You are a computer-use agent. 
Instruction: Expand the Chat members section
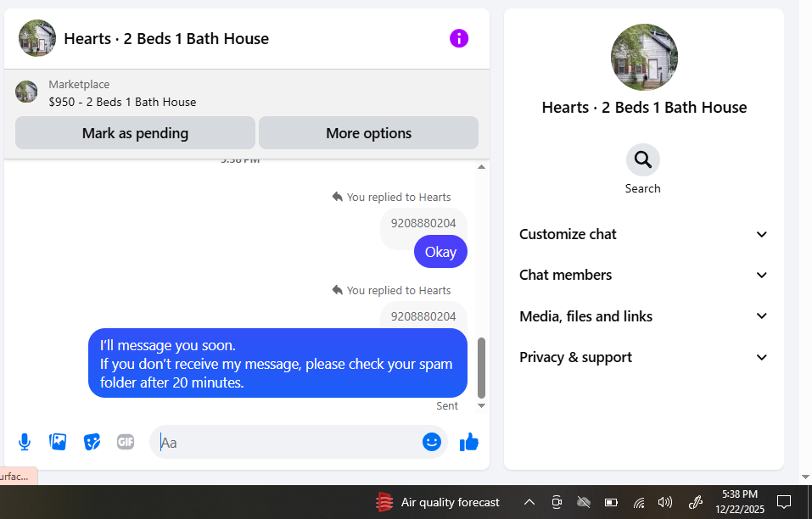tap(643, 275)
